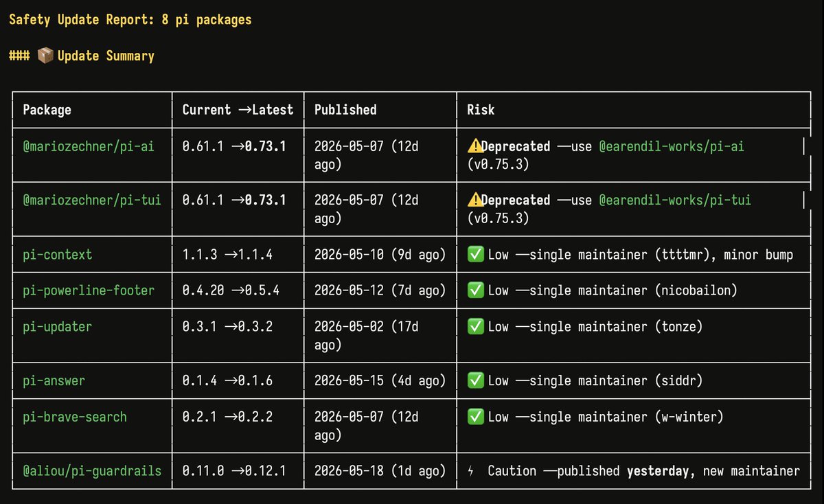Click the version cell '0.1.4 →0.1.6'
Viewport: 824px width, 504px height.
tap(227, 380)
